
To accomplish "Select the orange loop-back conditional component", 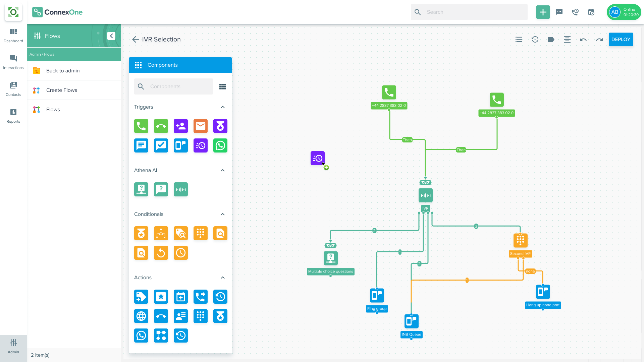I will pyautogui.click(x=161, y=253).
